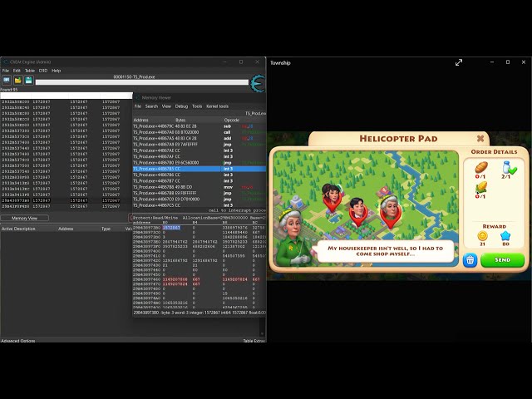
Task: Click the 'Found: 85' results count
Action: tap(9, 90)
